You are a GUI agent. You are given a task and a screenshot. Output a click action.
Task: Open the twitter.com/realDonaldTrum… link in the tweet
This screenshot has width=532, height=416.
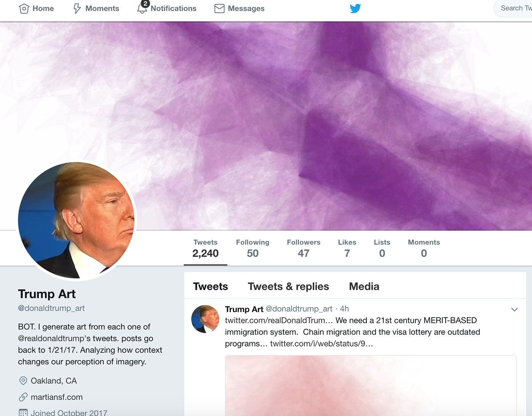coord(279,320)
